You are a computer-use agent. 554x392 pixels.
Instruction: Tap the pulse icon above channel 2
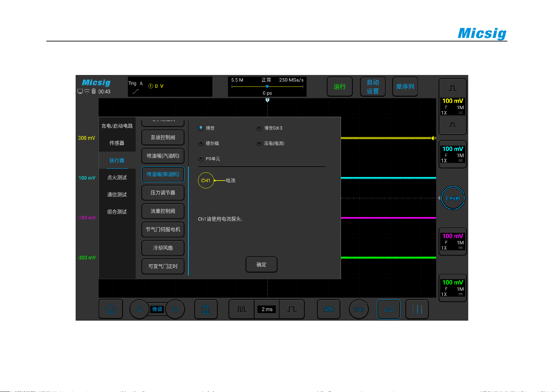453,125
